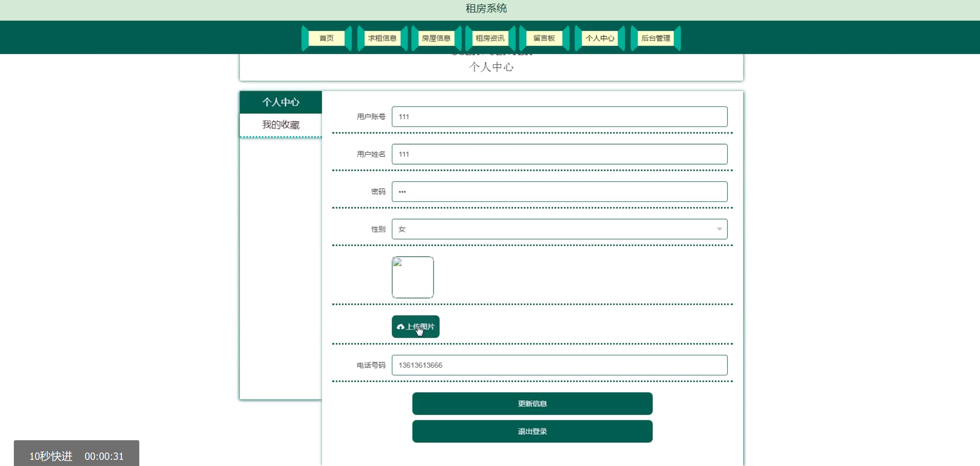Open 房屋信息 navigation item

point(436,38)
